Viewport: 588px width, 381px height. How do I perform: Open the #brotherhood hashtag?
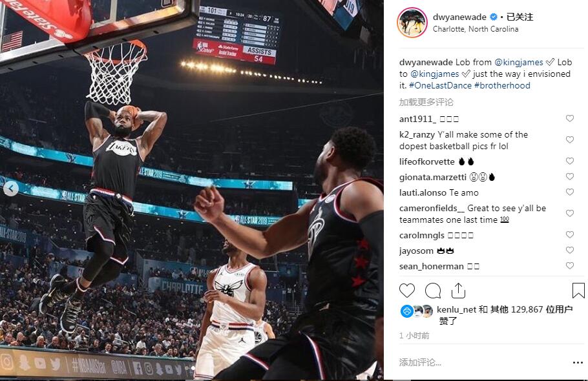pyautogui.click(x=502, y=85)
